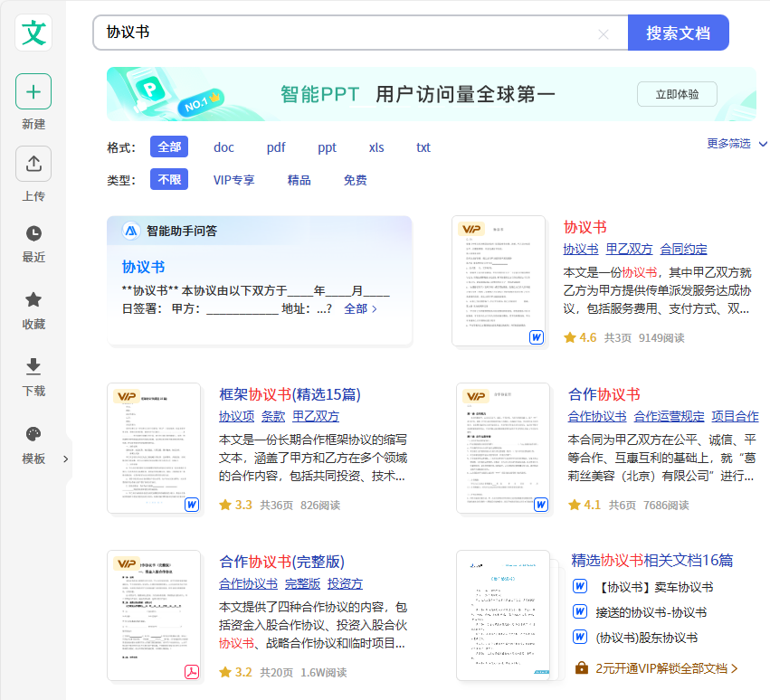Viewport: 770px width, 700px height.
Task: Open the 框架协议书(精选15篇) document thumbnail
Action: point(154,448)
